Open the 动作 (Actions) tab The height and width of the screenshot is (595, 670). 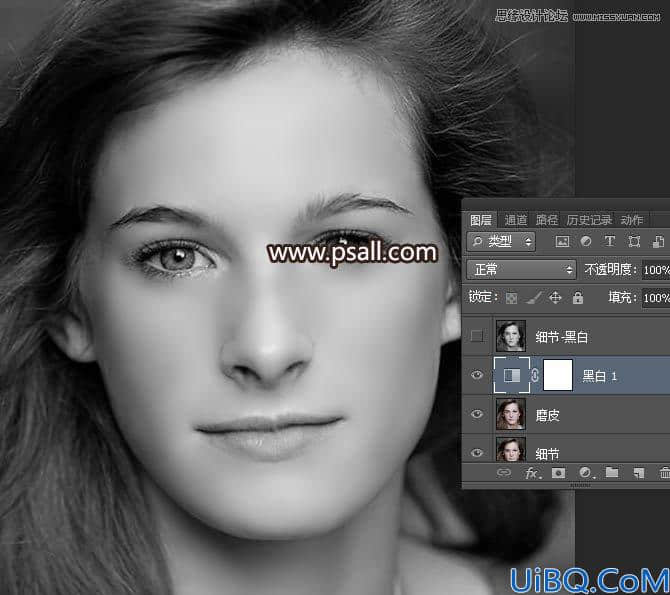[632, 220]
